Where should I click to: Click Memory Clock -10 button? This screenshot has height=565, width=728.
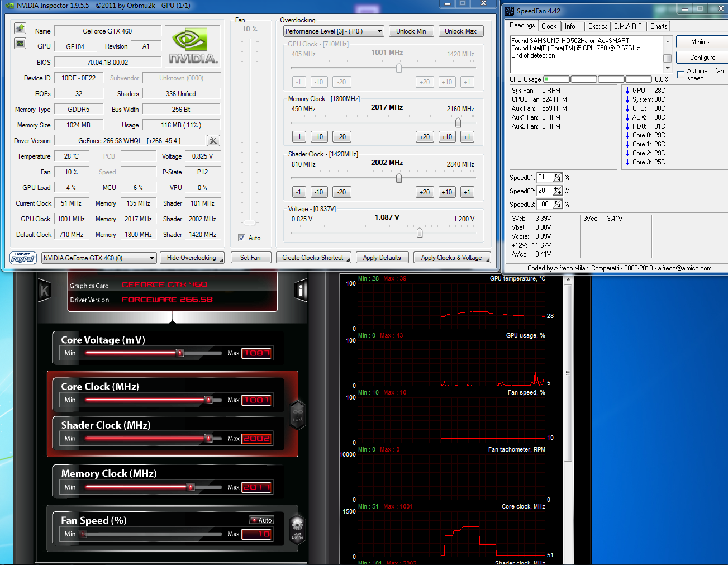pos(318,137)
